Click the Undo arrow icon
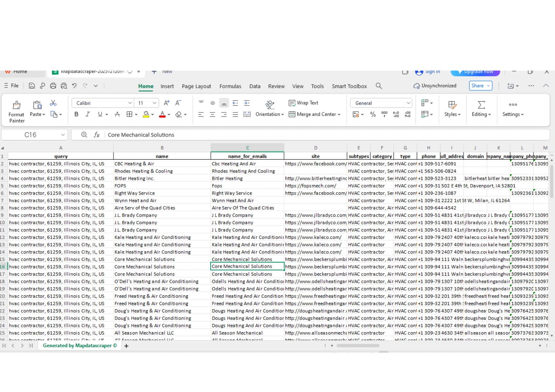Image resolution: width=555 pixels, height=392 pixels. point(74,86)
